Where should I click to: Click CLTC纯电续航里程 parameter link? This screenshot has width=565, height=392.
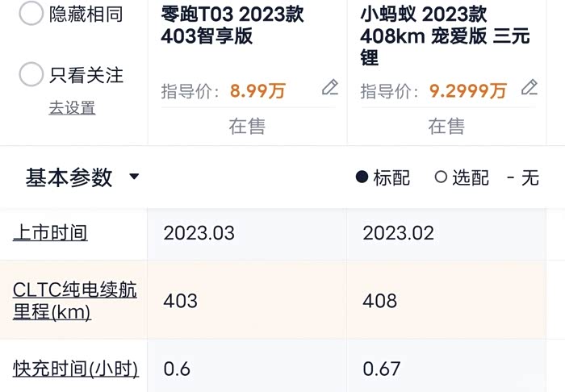(x=74, y=301)
